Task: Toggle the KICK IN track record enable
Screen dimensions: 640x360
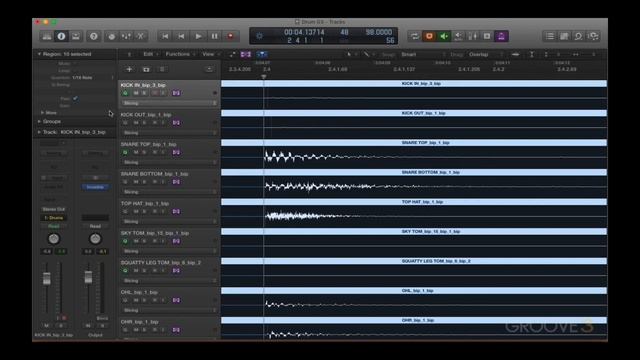Action: tap(155, 93)
